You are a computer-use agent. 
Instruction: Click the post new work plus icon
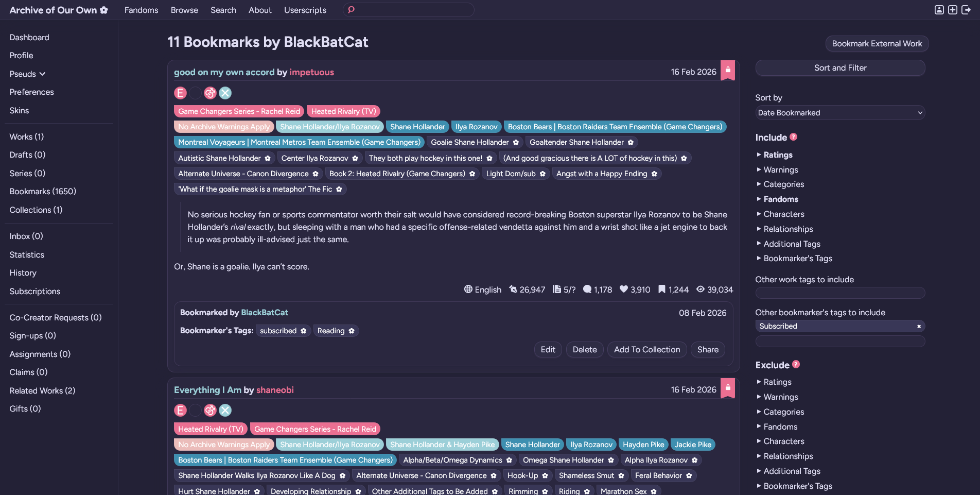(x=953, y=10)
